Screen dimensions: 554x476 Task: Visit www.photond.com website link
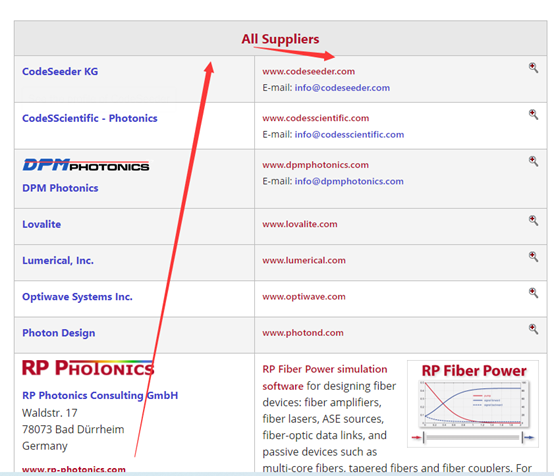click(303, 333)
